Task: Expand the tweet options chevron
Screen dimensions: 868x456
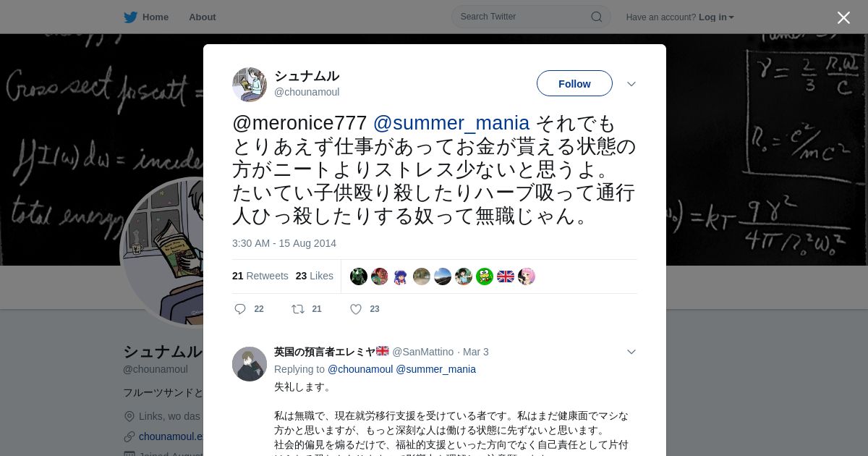Action: [x=631, y=84]
